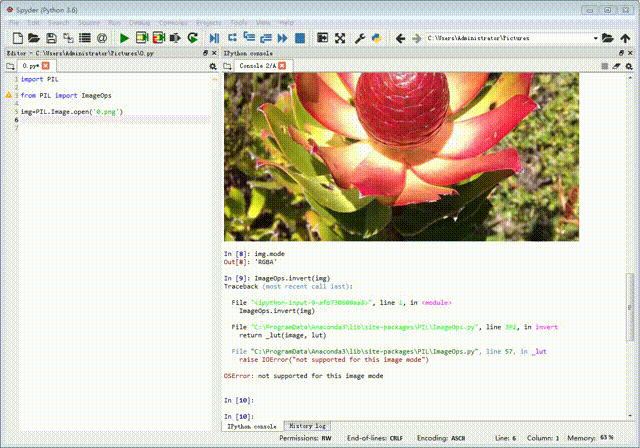
Task: Open Preferences wrench icon
Action: [360, 38]
